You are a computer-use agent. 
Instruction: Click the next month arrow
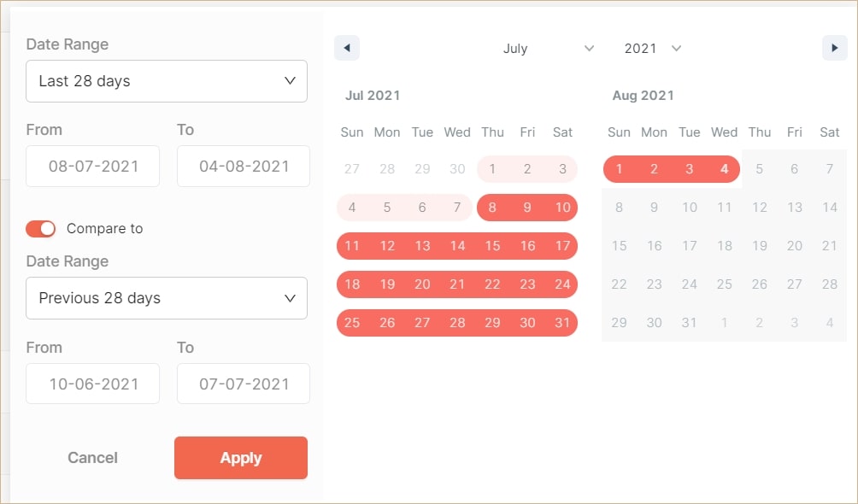click(x=834, y=48)
